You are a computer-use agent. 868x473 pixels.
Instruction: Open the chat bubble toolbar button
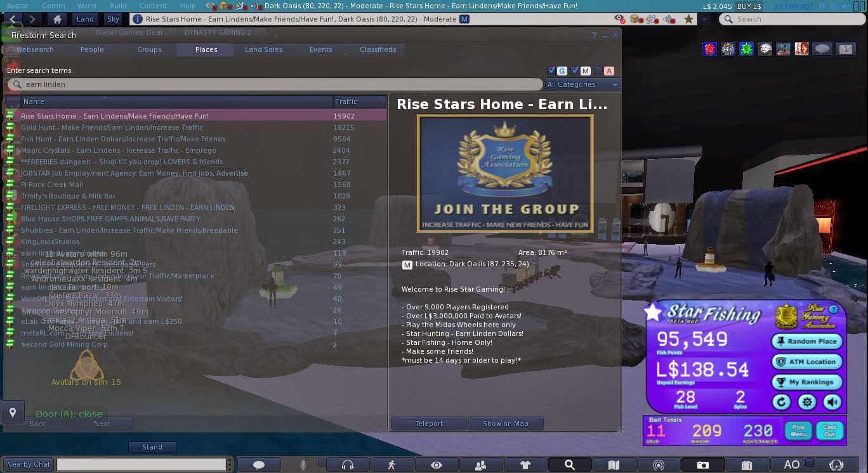pyautogui.click(x=258, y=465)
